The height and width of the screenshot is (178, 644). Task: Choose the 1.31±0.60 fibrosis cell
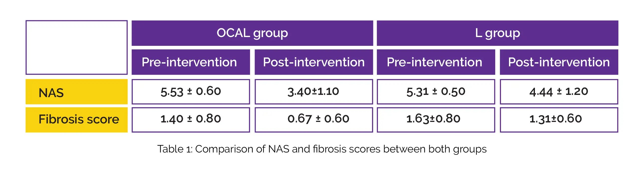pyautogui.click(x=559, y=119)
